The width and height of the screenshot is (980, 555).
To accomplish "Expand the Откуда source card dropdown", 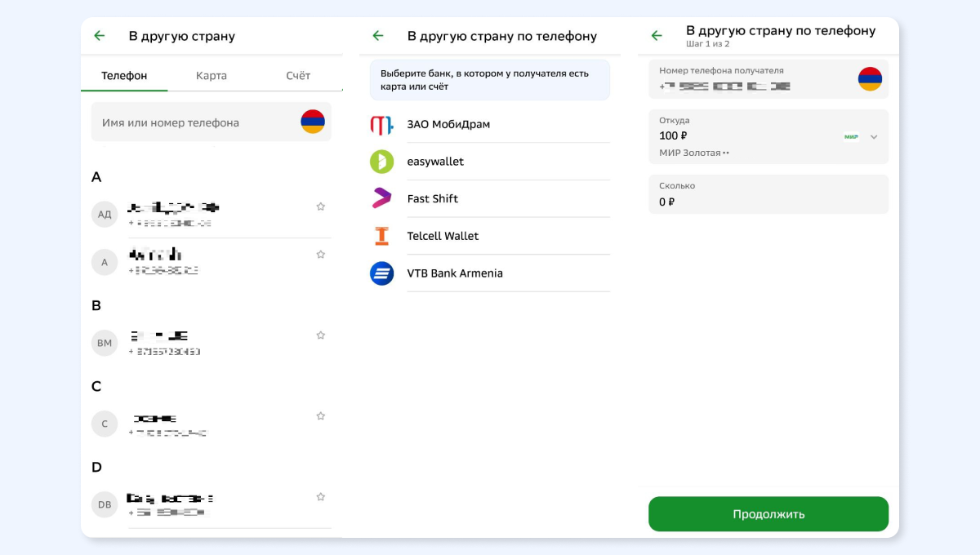I will (874, 137).
